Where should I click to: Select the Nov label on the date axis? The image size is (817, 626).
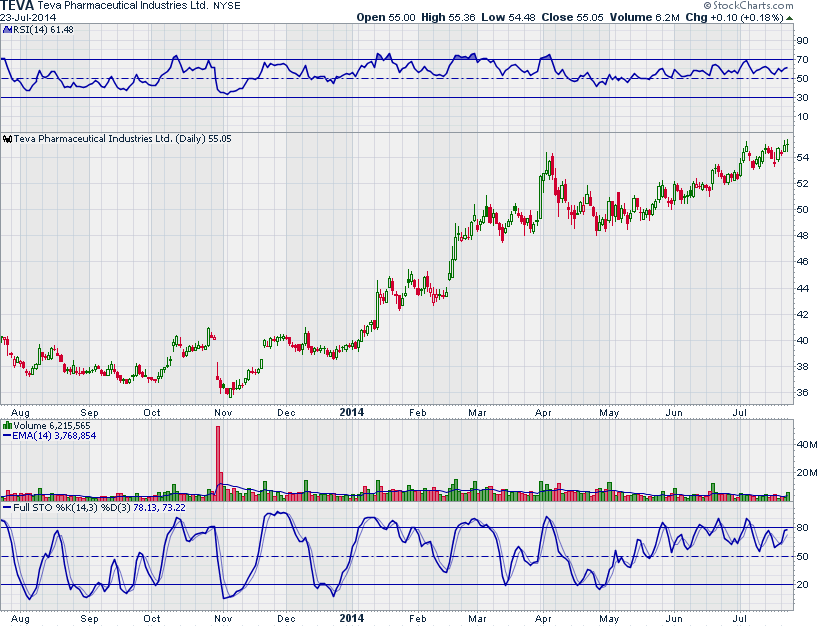click(224, 411)
